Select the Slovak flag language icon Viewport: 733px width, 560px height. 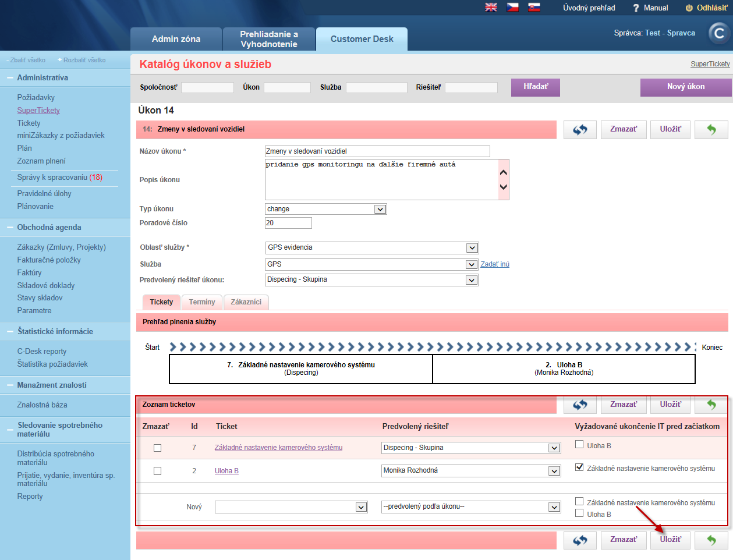[534, 8]
